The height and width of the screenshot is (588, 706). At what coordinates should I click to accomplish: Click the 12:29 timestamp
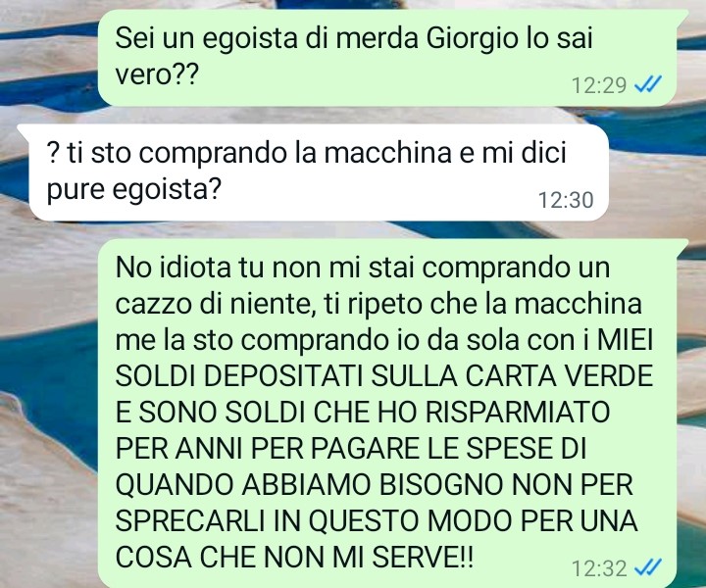point(599,85)
